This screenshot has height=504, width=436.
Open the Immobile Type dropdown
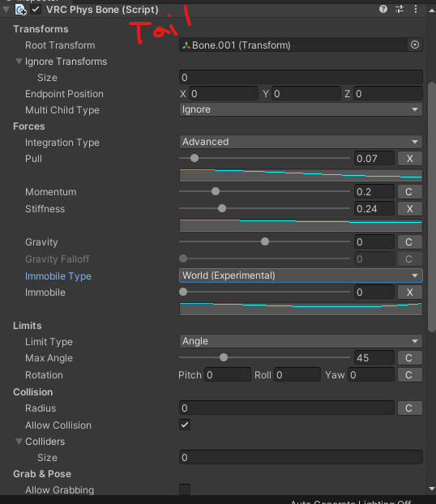(301, 275)
